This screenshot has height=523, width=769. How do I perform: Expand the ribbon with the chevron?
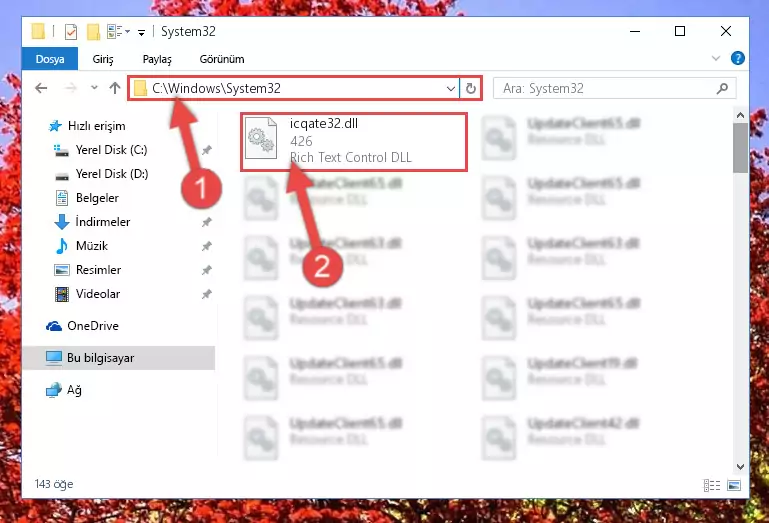click(716, 58)
